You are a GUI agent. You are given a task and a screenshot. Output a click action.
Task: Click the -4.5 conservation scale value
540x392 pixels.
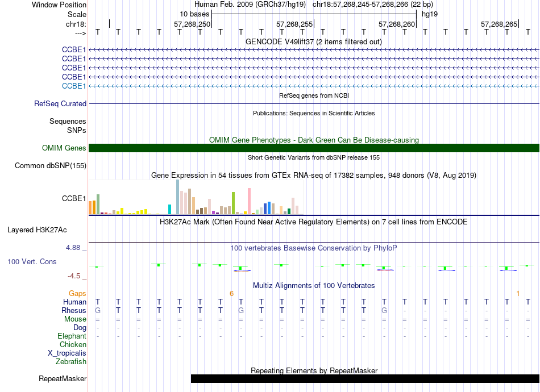click(74, 276)
